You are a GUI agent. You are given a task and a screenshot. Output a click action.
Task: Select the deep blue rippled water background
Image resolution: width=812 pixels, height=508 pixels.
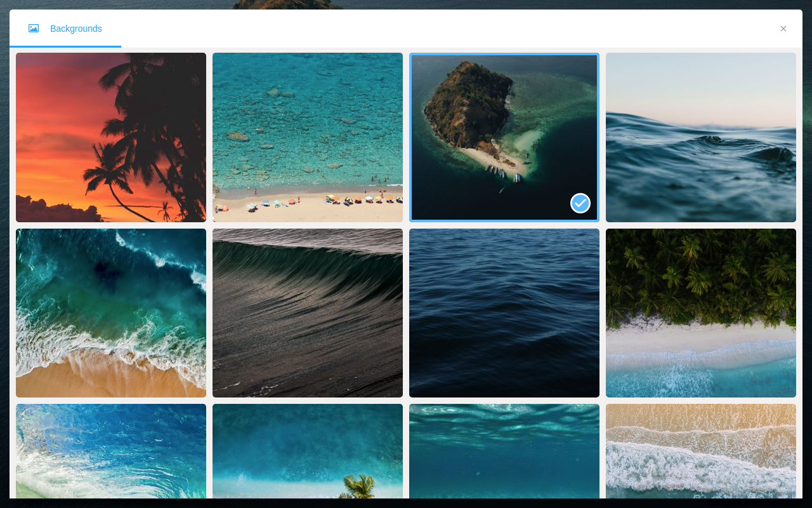click(x=504, y=313)
